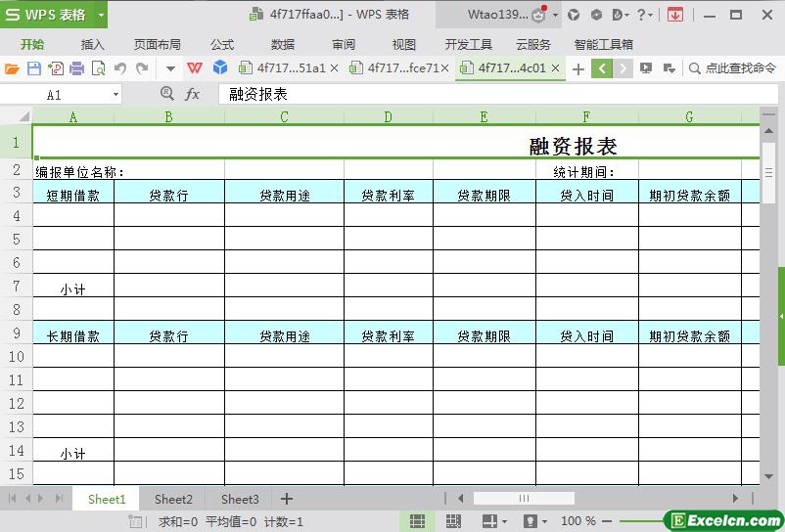Open the red WPS home icon

(195, 68)
